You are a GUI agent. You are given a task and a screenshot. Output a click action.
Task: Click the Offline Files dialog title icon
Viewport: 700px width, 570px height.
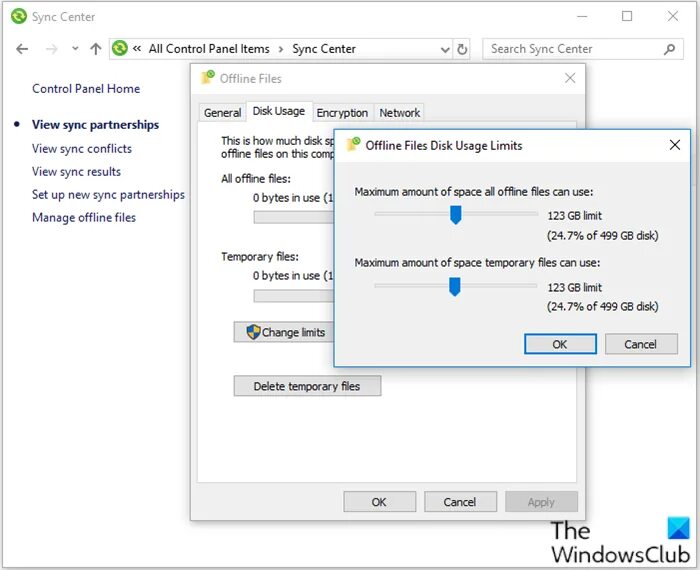point(208,78)
